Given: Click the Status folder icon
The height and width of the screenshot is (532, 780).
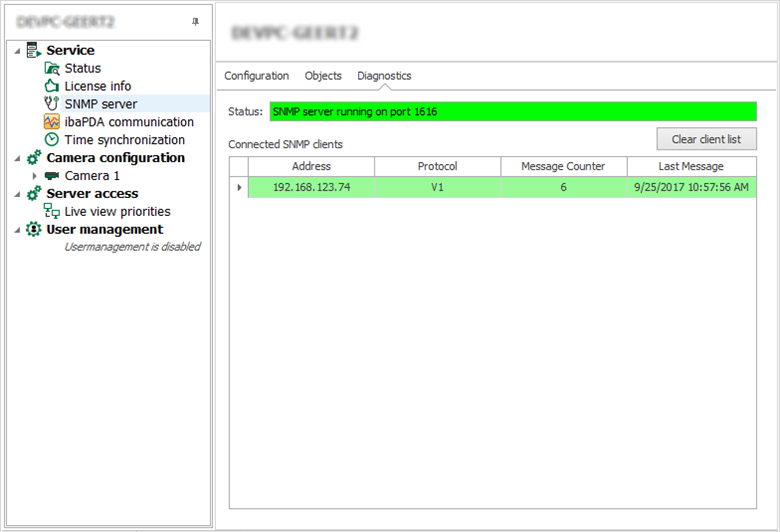Looking at the screenshot, I should 52,68.
